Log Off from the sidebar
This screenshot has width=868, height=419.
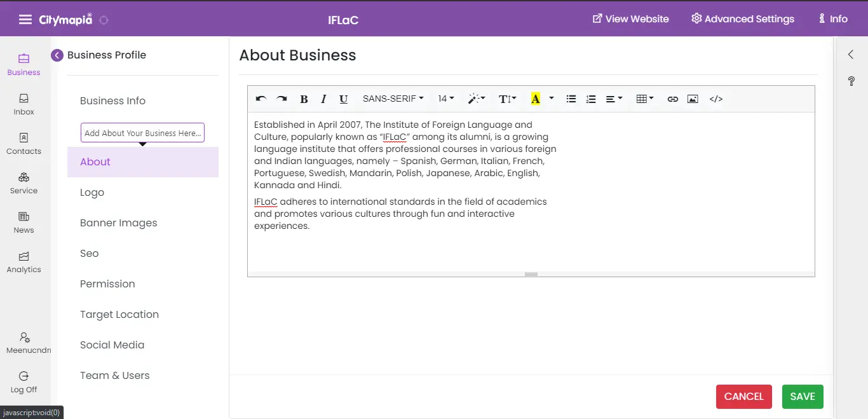click(24, 382)
